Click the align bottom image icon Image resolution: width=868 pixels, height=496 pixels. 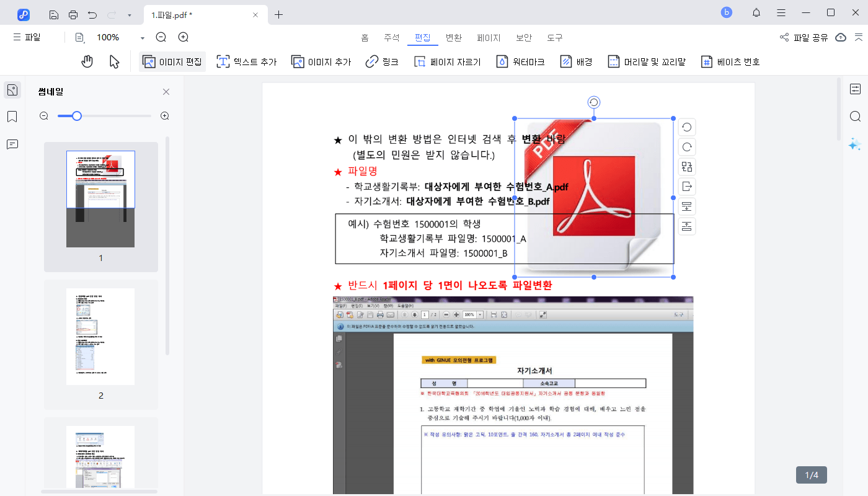687,206
